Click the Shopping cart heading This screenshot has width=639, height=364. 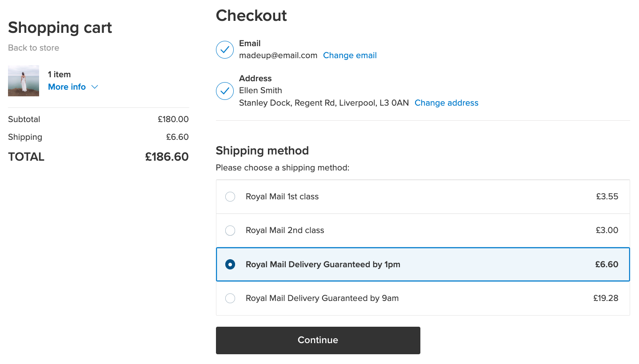pos(60,28)
